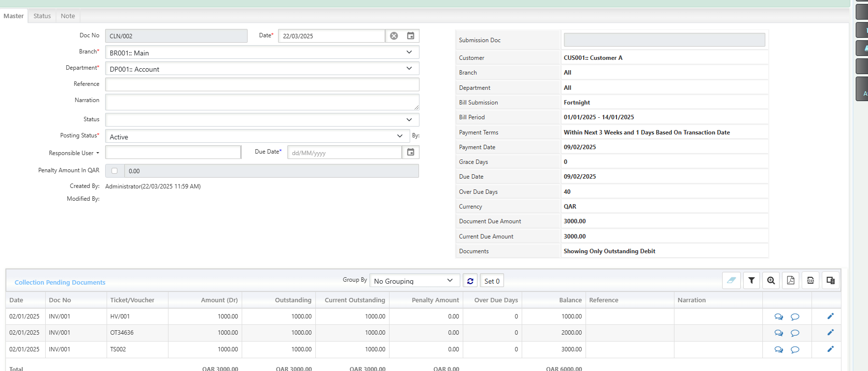Click the zoom magnifier icon
868x371 pixels.
click(771, 280)
